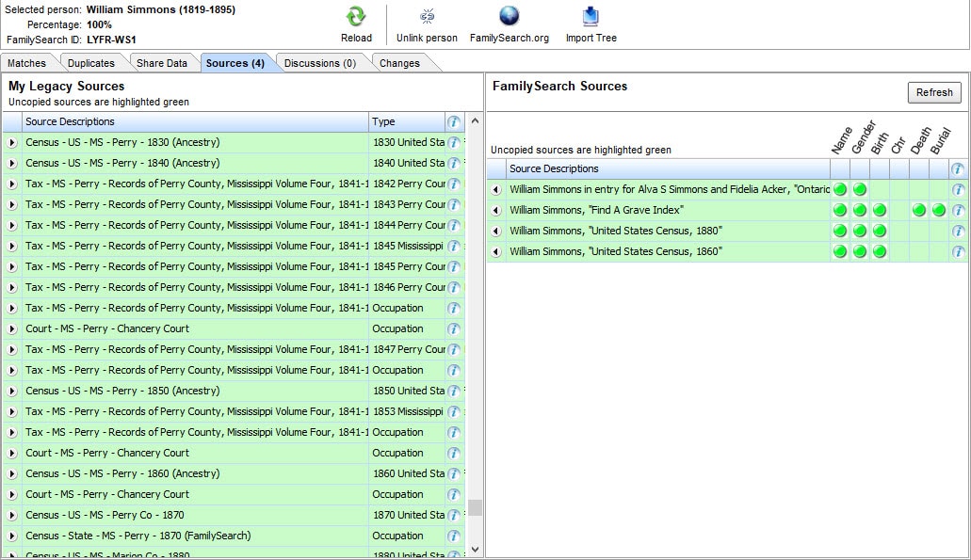Click info icon for Alva S Simmons entry row

958,189
